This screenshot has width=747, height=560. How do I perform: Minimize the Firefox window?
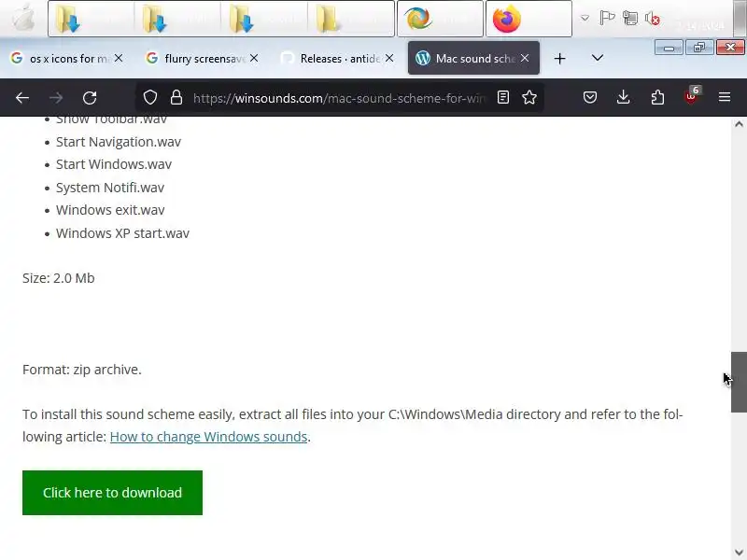pyautogui.click(x=669, y=48)
